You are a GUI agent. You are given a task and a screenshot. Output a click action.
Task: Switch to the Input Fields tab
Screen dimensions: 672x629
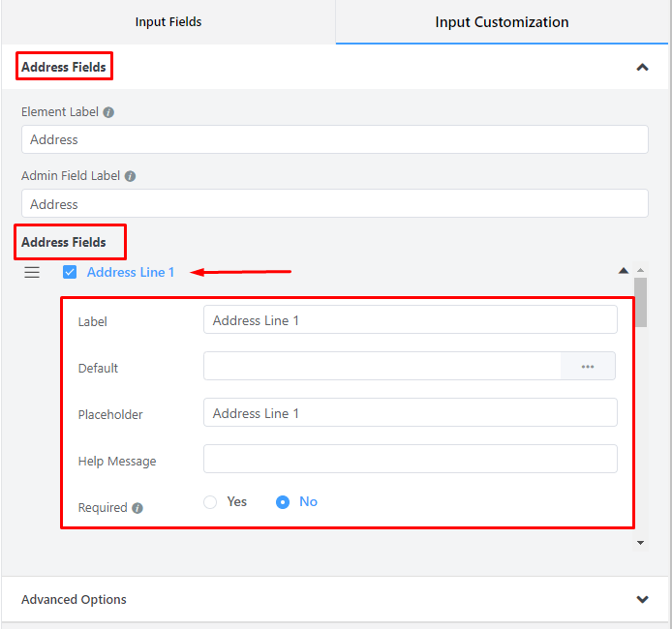point(168,21)
